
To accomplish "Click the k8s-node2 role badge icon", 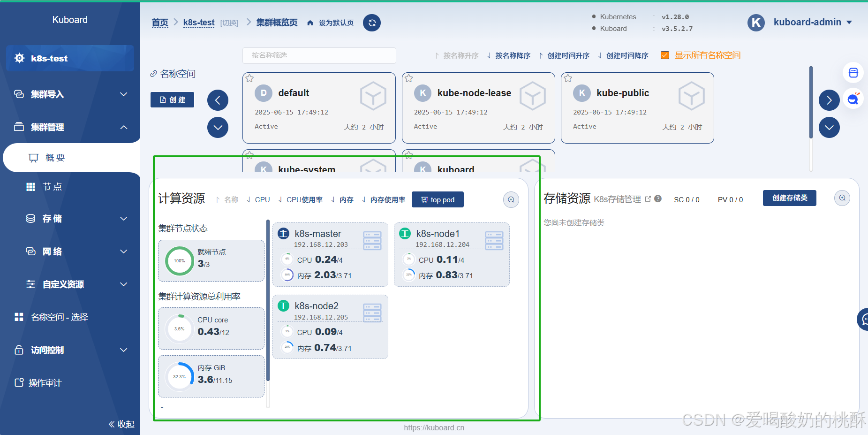I will pyautogui.click(x=283, y=306).
